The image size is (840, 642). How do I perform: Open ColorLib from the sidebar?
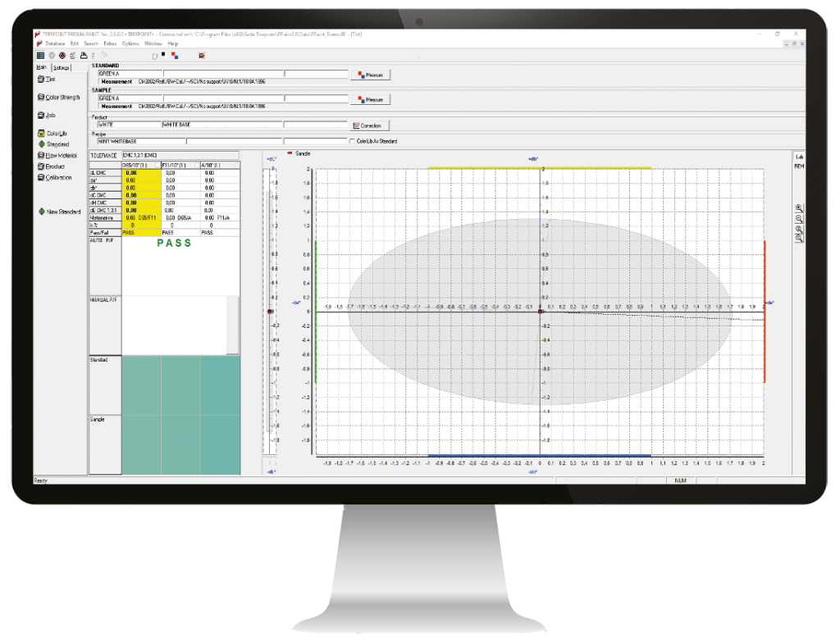[x=52, y=133]
